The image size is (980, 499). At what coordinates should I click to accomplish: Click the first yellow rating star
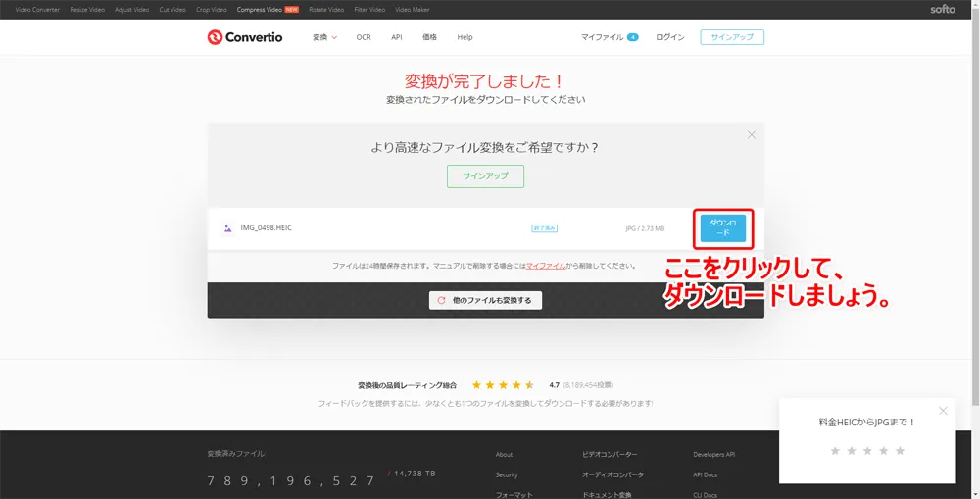click(x=477, y=385)
